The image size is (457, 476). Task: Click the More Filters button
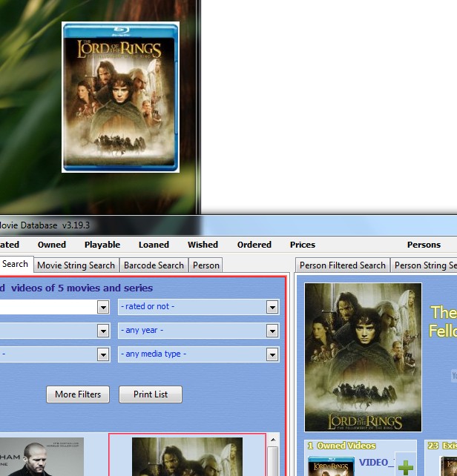coord(78,394)
